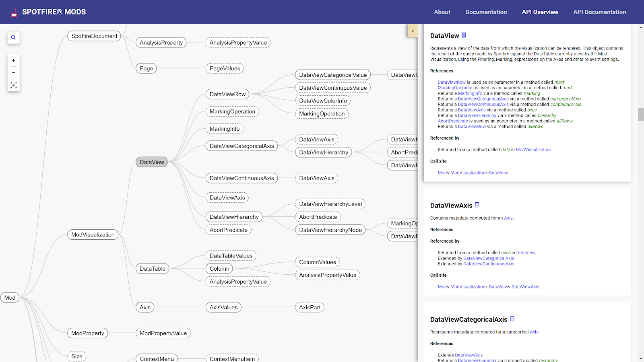
Task: Open the API Overview menu item
Action: tap(540, 12)
